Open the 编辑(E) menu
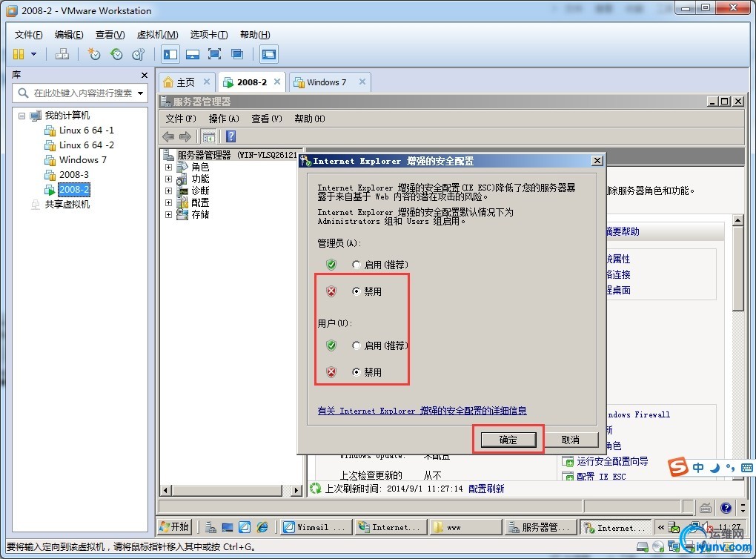The image size is (756, 559). pos(69,35)
